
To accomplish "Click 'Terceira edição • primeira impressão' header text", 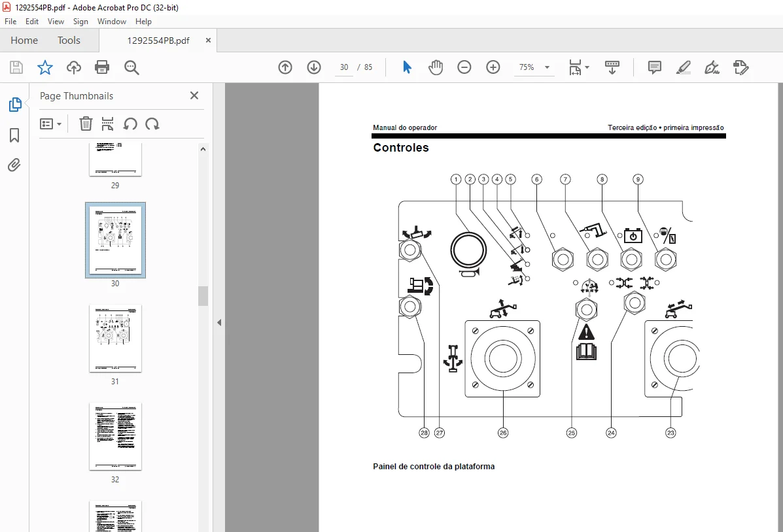I will (666, 127).
